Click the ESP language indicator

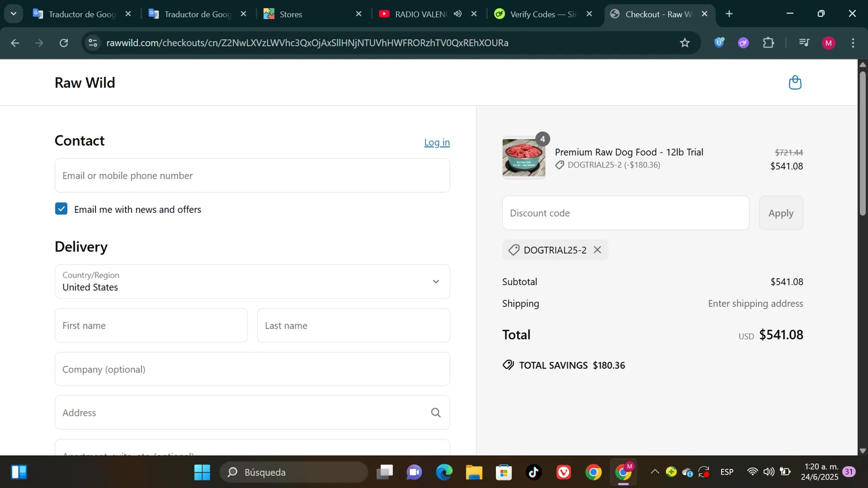click(727, 472)
